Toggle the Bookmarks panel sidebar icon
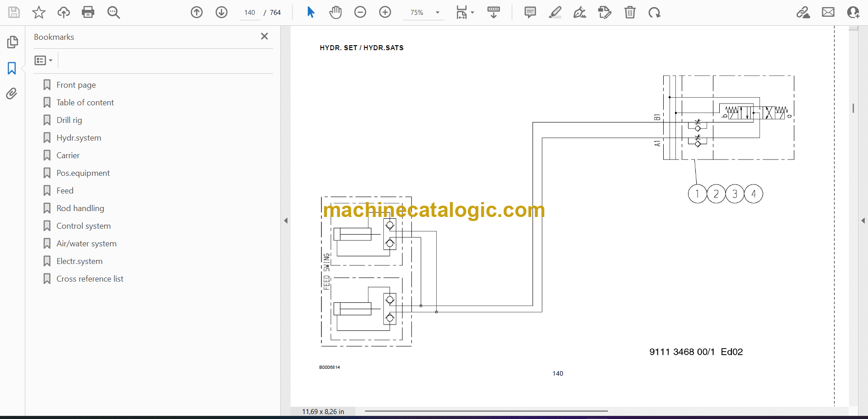This screenshot has width=868, height=419. [x=12, y=68]
